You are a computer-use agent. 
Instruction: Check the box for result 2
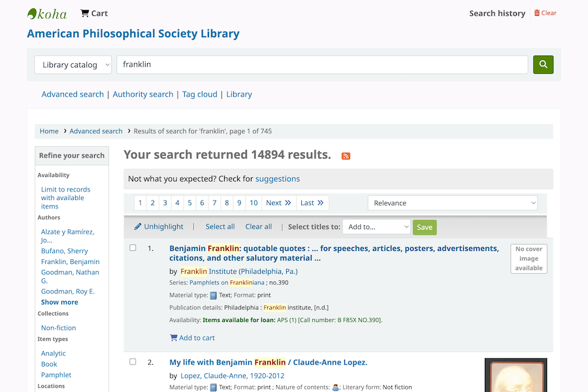coord(133,362)
